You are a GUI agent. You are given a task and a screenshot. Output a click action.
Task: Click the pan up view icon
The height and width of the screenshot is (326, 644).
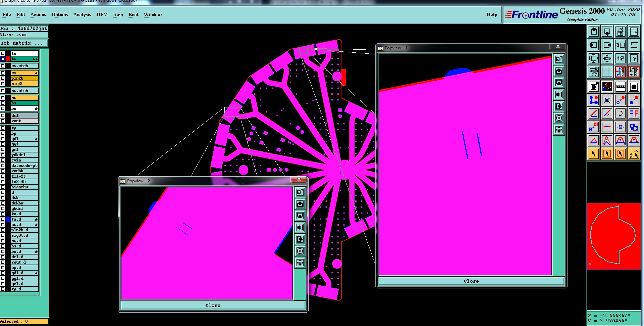594,32
